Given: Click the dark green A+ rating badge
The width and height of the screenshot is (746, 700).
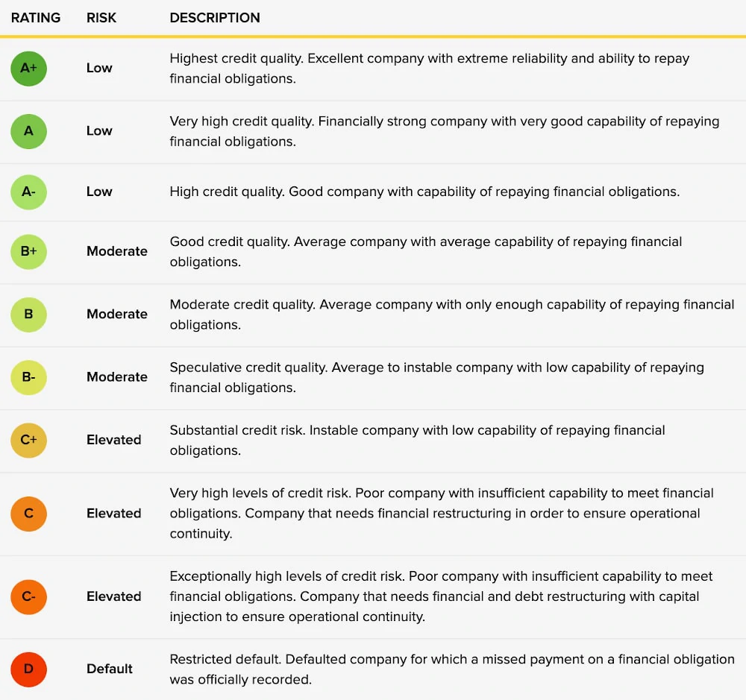Looking at the screenshot, I should pos(28,69).
